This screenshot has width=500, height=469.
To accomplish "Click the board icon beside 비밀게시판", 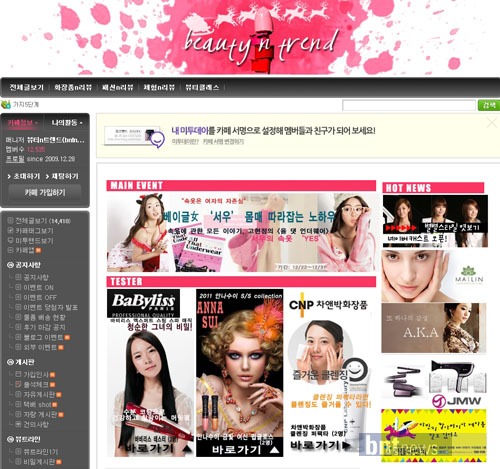I will pos(18,462).
